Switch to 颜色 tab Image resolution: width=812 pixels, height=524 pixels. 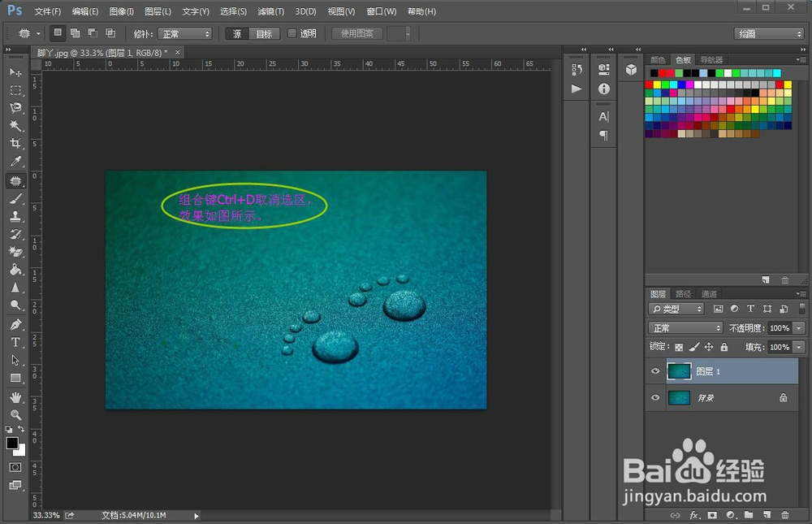point(658,59)
